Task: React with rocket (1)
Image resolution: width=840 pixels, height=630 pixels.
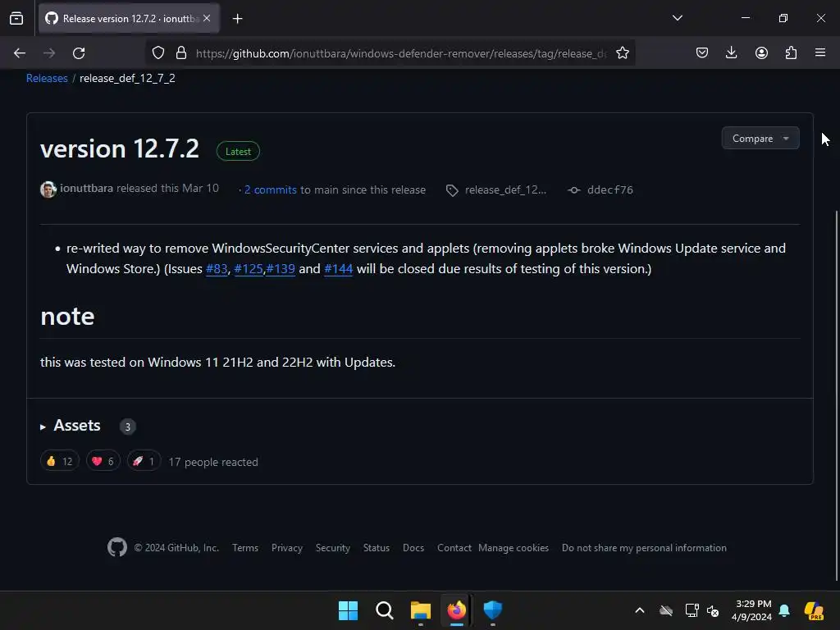Action: point(144,461)
